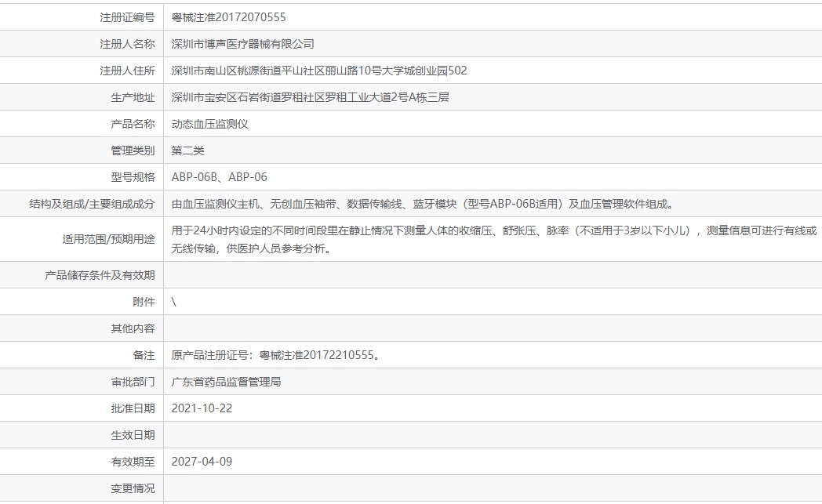The height and width of the screenshot is (504, 822).
Task: Click the 第二类 category value
Action: tap(187, 150)
